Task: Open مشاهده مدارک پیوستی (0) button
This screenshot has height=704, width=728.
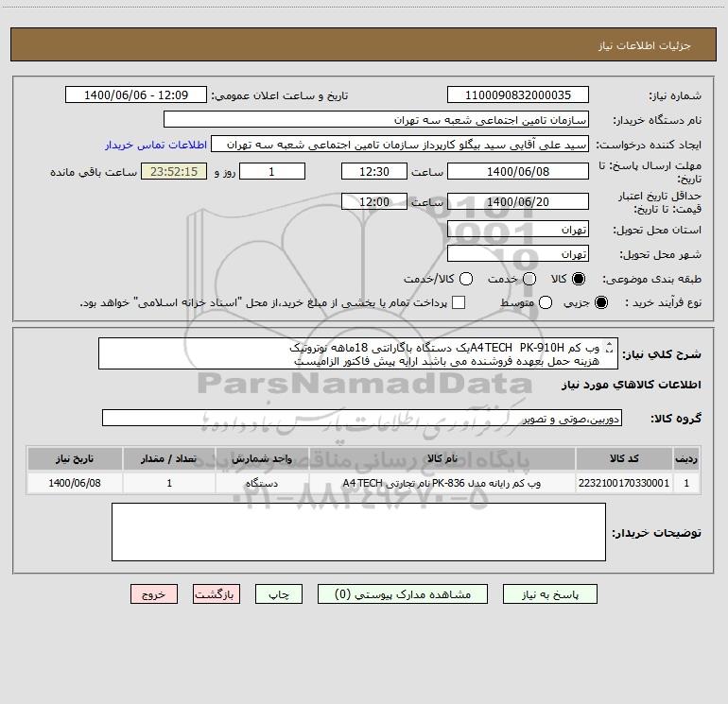Action: pyautogui.click(x=403, y=594)
